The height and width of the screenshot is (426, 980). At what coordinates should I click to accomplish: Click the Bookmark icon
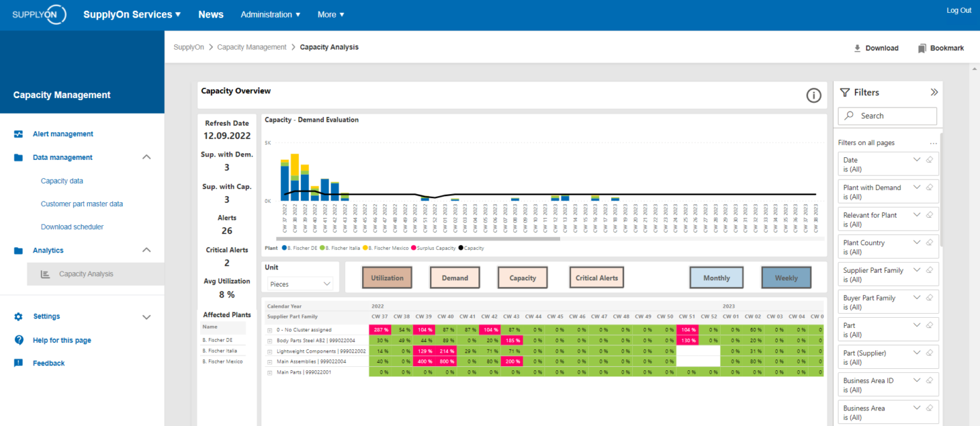(x=922, y=48)
